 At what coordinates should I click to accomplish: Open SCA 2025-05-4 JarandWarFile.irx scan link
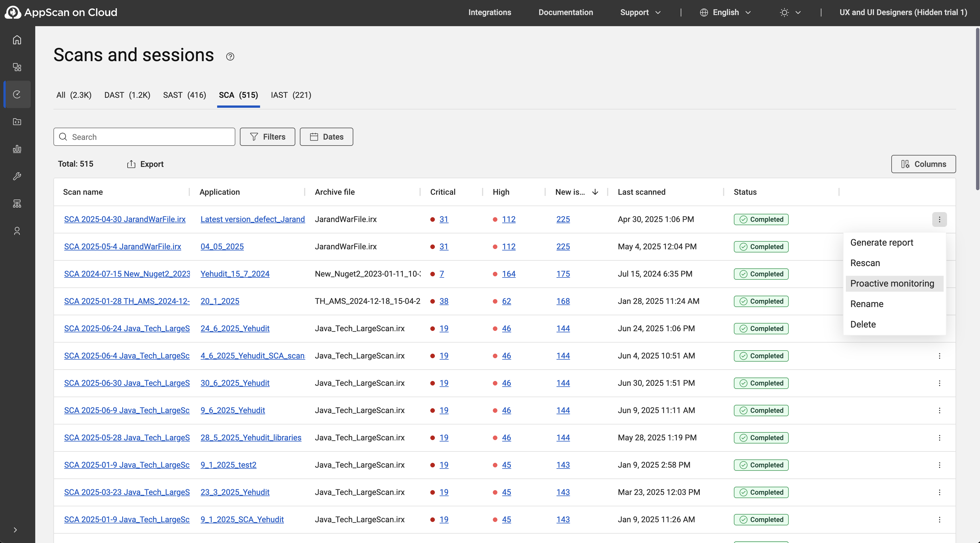(122, 246)
